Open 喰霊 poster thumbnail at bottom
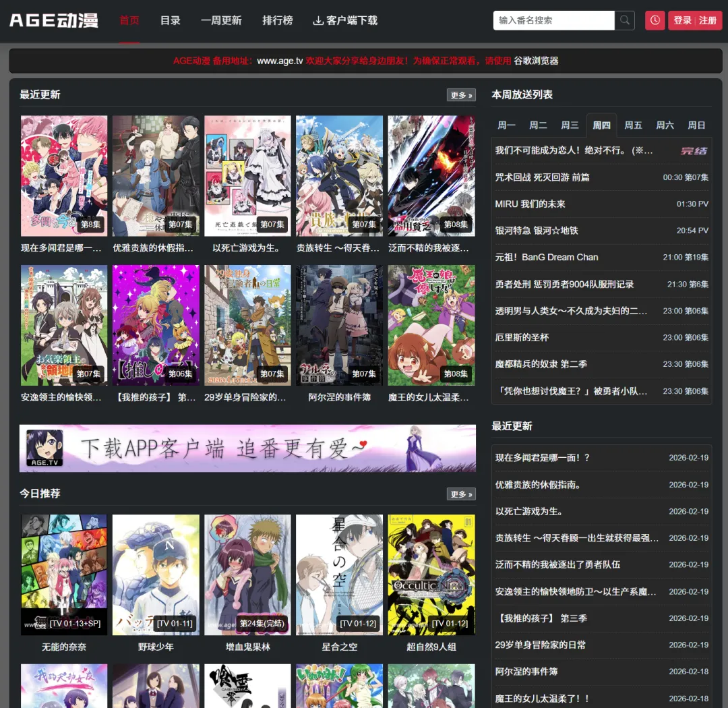The width and height of the screenshot is (728, 708). pos(247,686)
